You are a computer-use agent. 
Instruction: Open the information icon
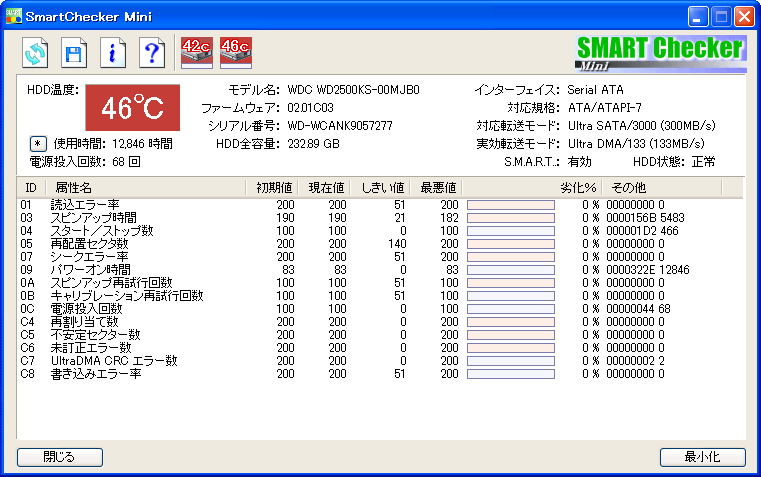click(x=113, y=52)
